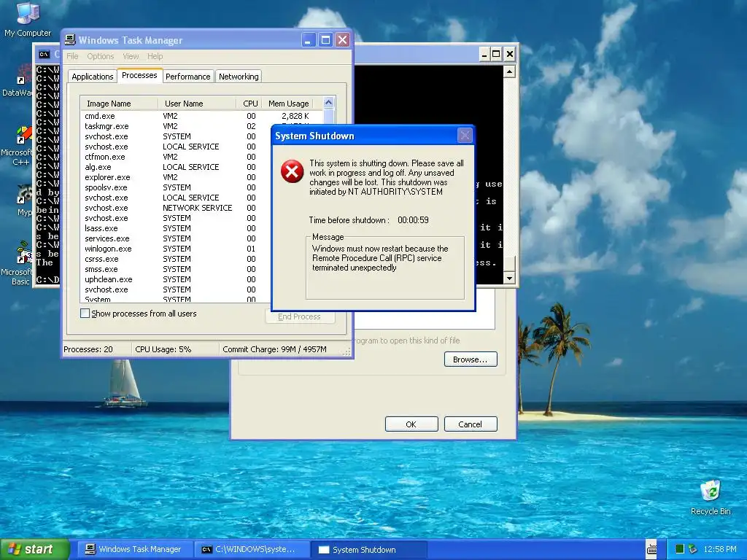Click the End Process button
The width and height of the screenshot is (747, 560).
[299, 316]
